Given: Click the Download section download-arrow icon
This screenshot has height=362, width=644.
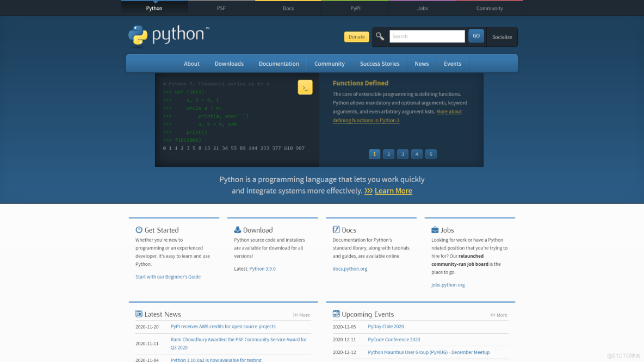Looking at the screenshot, I should click(x=237, y=229).
